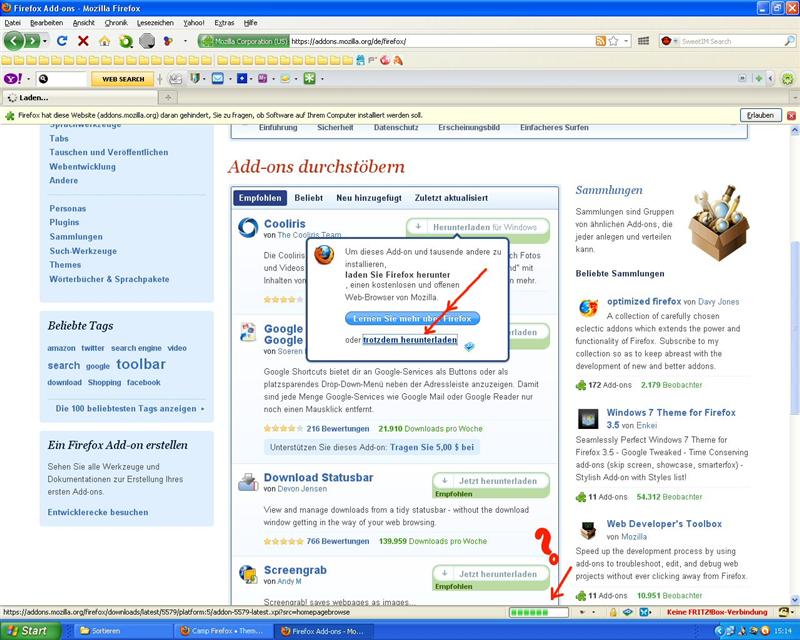Open the back/forward history dropdown arrow

click(x=45, y=41)
